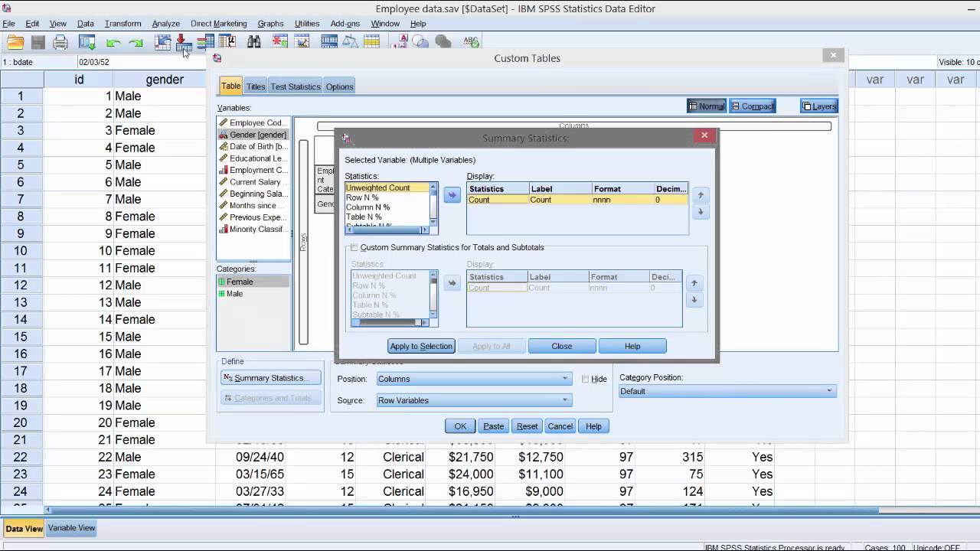Open the Position dropdown showing Columns
Viewport: 980px width, 551px height.
(474, 379)
